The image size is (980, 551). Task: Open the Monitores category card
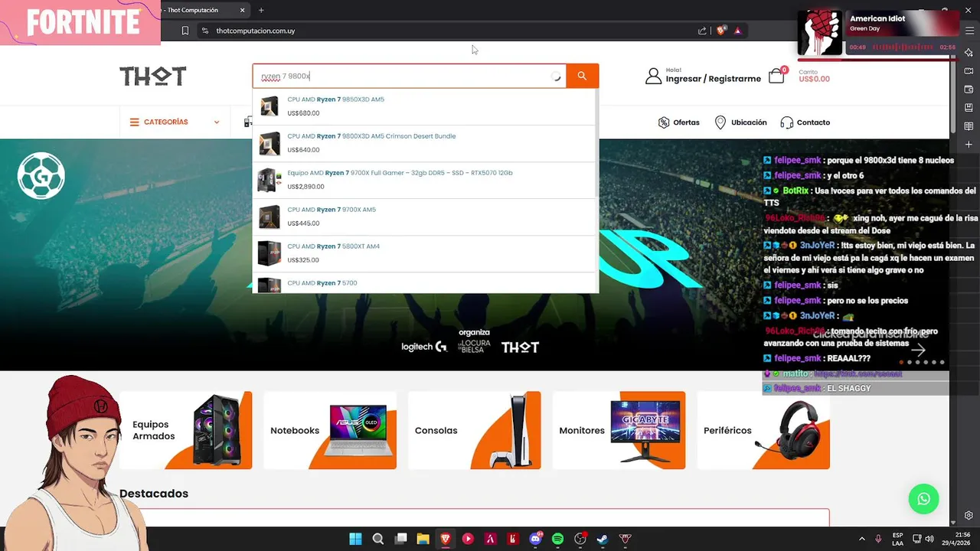(619, 430)
